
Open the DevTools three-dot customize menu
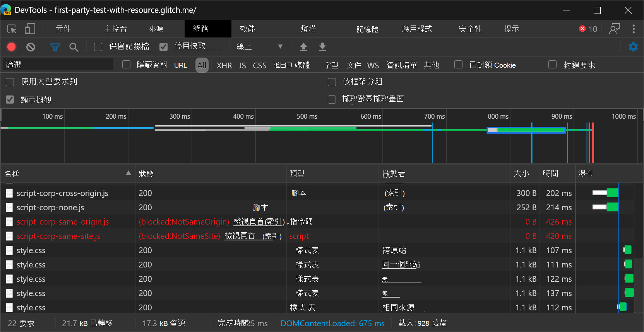click(634, 29)
